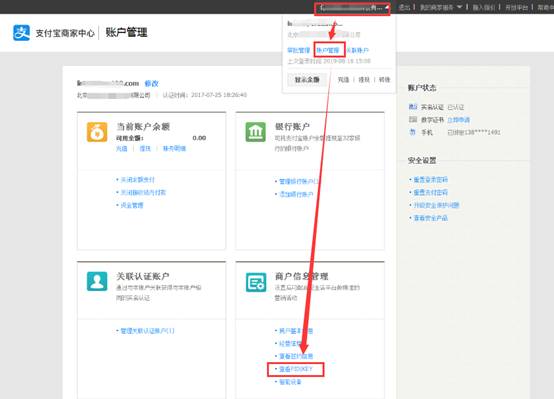The width and height of the screenshot is (554, 399).
Task: Open last link under 查看PID|KEY
Action: (290, 382)
